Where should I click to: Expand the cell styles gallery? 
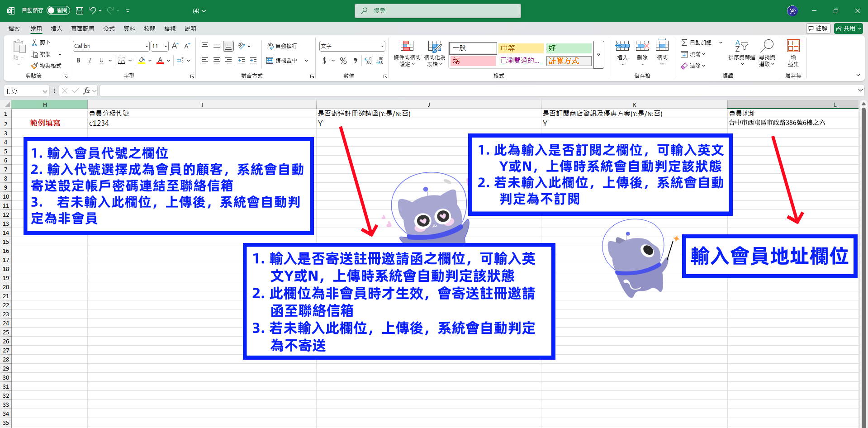coord(599,54)
